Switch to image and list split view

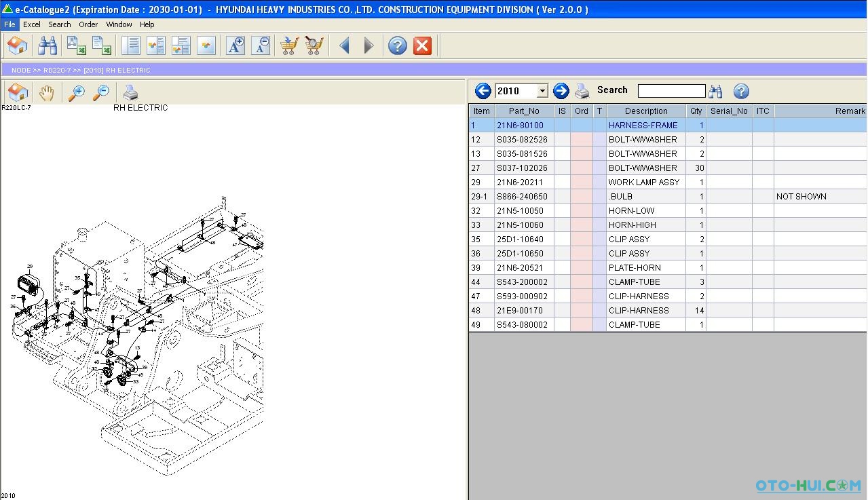tap(156, 45)
